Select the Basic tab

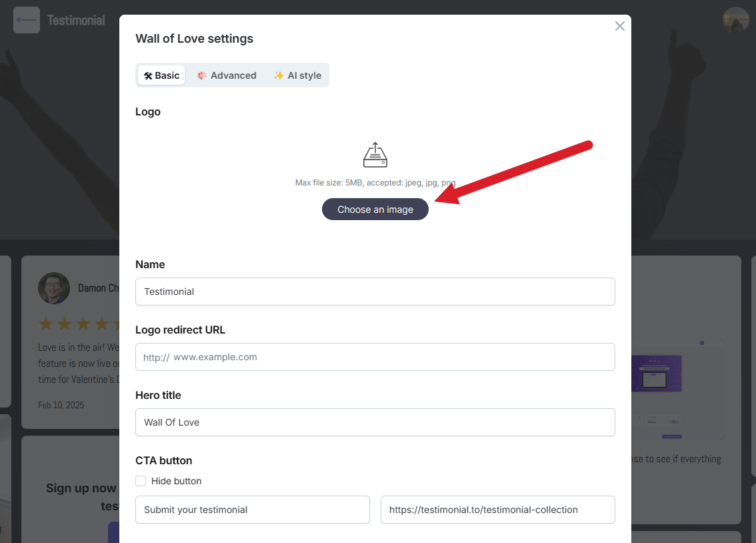161,75
